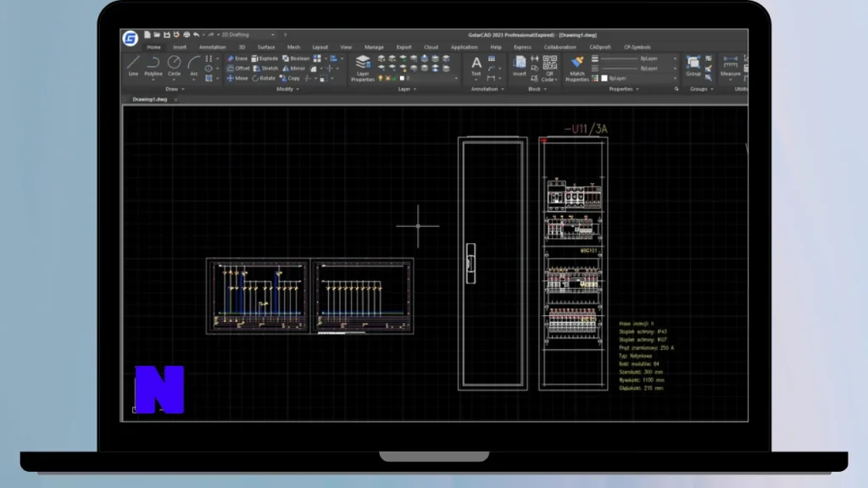The height and width of the screenshot is (488, 868).
Task: Click the Undo arrow in quick access toolbar
Action: point(196,34)
